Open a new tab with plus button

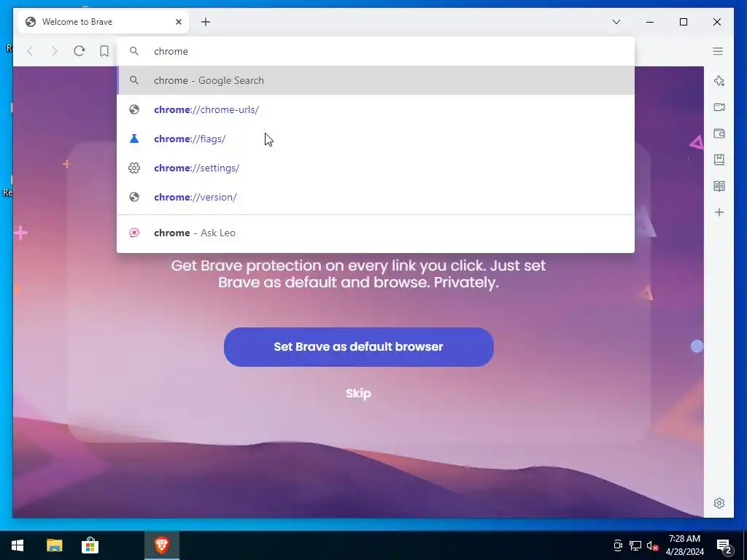205,22
